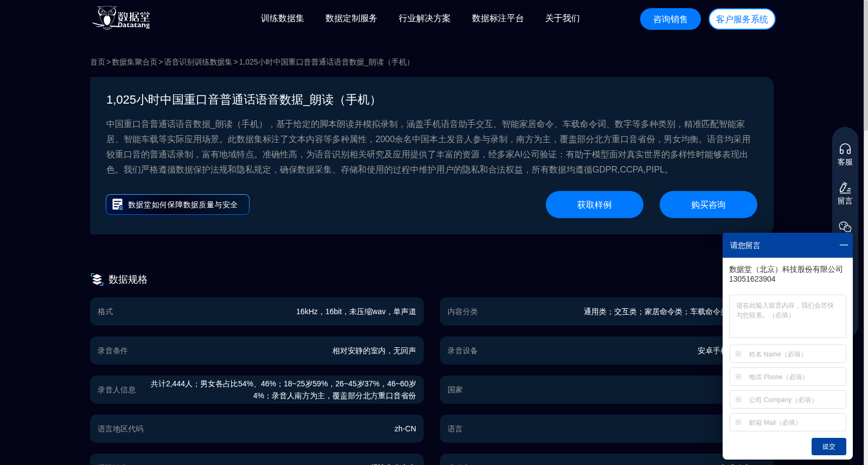Go to 首页 breadcrumb
868x465 pixels.
[98, 62]
